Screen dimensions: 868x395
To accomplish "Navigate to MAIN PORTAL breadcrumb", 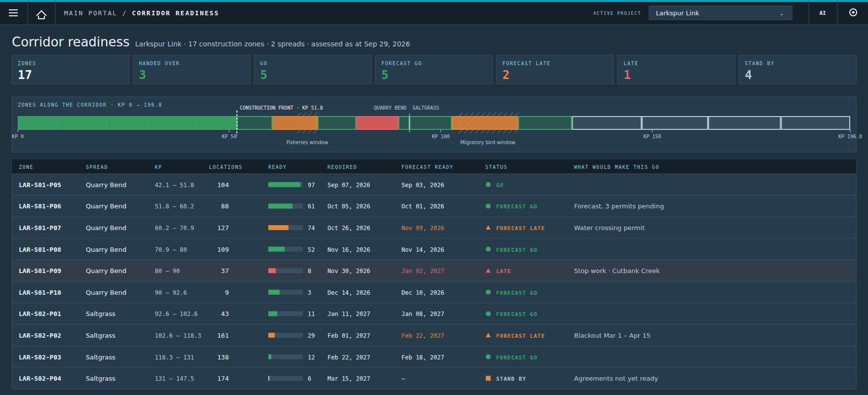I will [90, 13].
